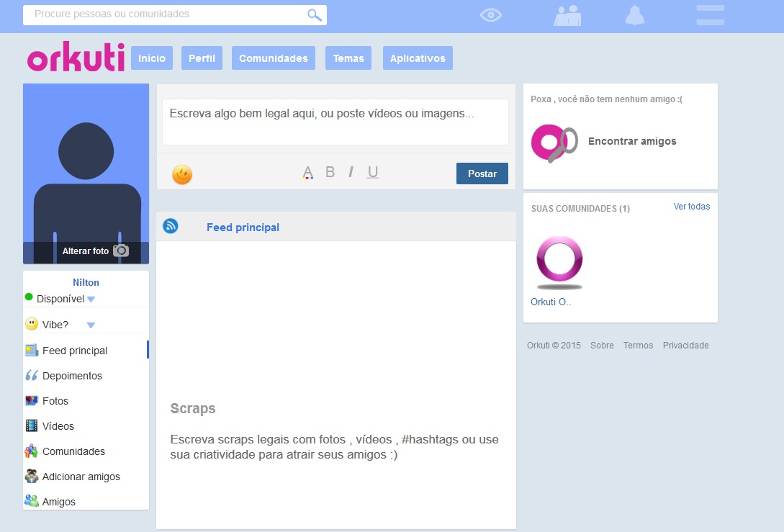Click the camera icon on profile photo
The height and width of the screenshot is (532, 784).
[x=121, y=251]
